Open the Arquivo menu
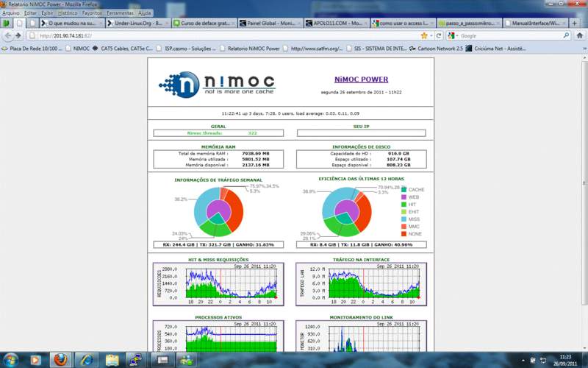The height and width of the screenshot is (368, 588). coord(11,13)
